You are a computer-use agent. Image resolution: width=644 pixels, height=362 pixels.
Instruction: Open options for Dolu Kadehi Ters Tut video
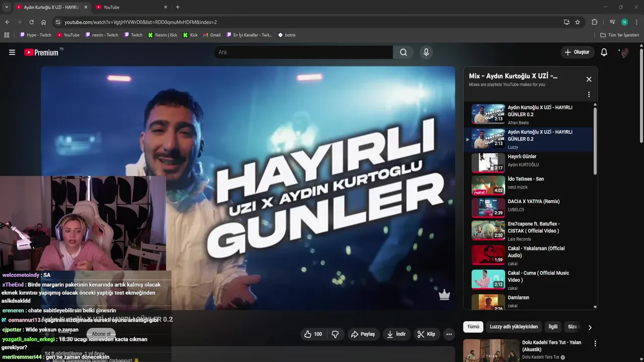point(595,344)
